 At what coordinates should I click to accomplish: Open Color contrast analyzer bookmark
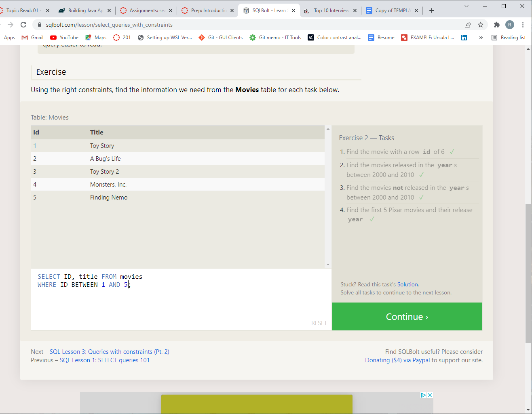[x=334, y=38]
